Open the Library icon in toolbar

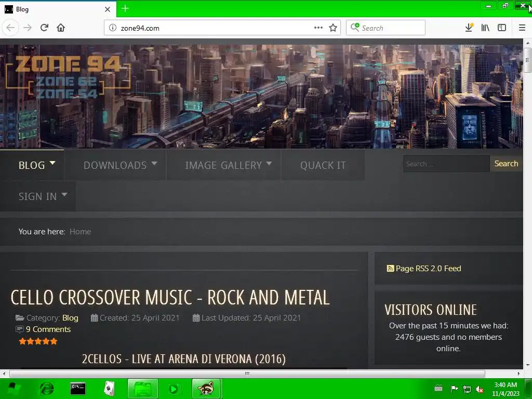click(x=485, y=28)
